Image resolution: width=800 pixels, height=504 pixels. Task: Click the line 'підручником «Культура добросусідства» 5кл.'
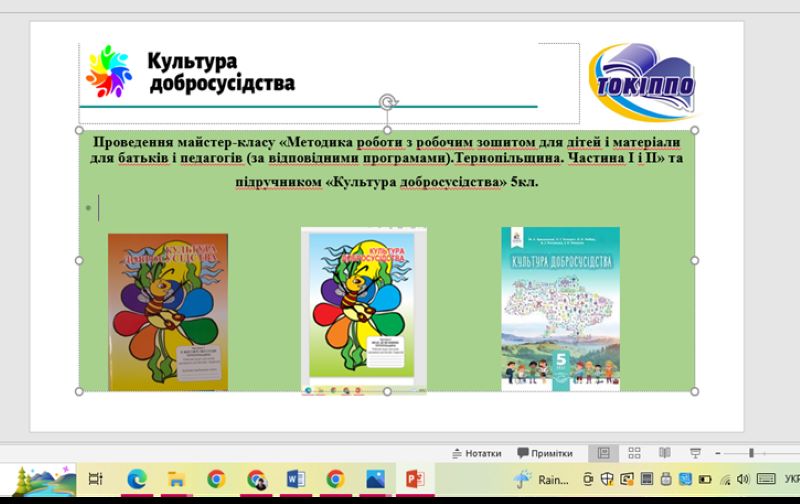click(x=386, y=182)
